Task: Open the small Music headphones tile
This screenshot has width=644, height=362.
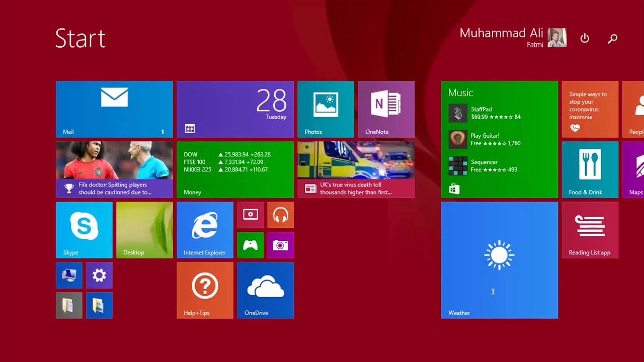Action: pyautogui.click(x=280, y=215)
